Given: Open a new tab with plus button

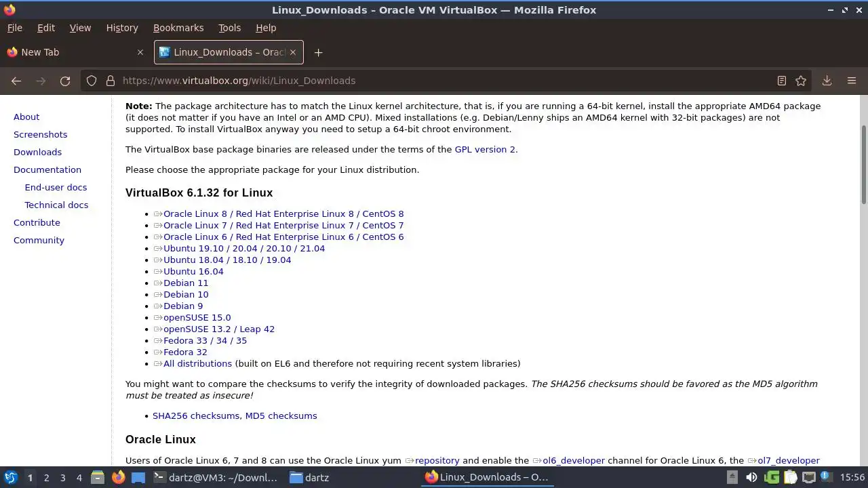Looking at the screenshot, I should pos(318,52).
